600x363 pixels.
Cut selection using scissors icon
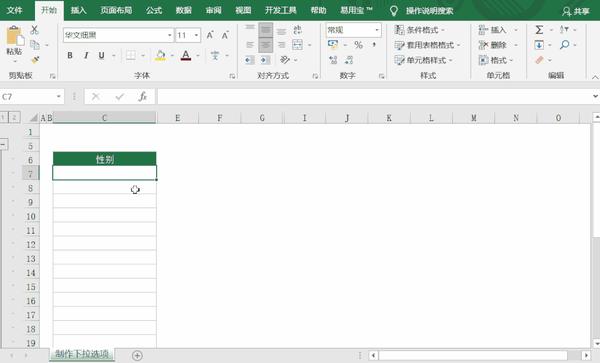point(34,30)
